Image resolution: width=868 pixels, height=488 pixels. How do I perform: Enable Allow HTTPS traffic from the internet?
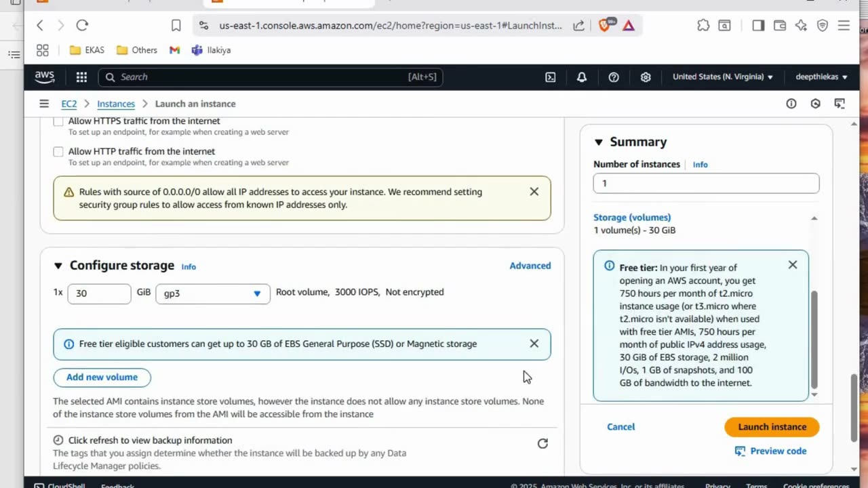click(x=58, y=121)
